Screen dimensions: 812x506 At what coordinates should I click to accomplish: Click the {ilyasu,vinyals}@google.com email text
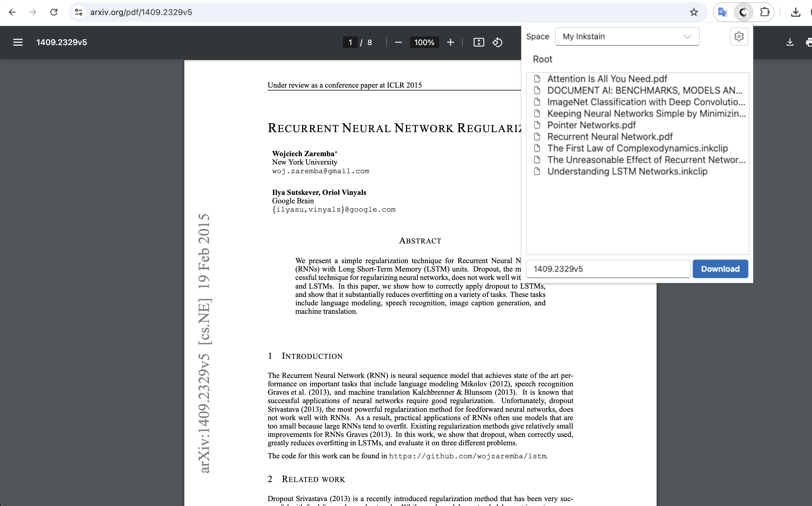(334, 210)
